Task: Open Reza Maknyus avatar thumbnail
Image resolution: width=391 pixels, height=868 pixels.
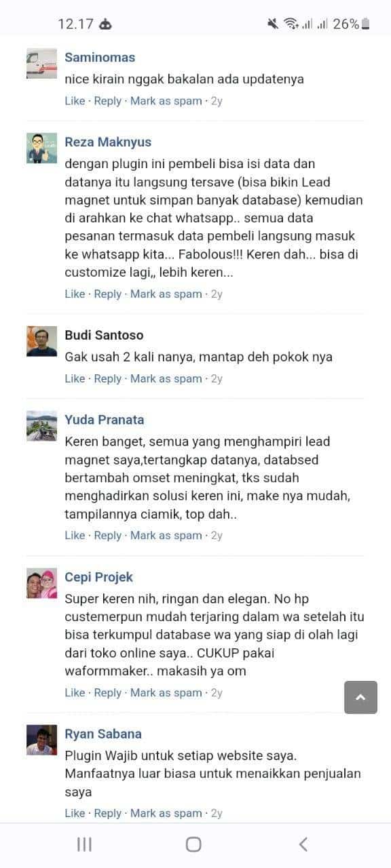Action: pyautogui.click(x=41, y=149)
